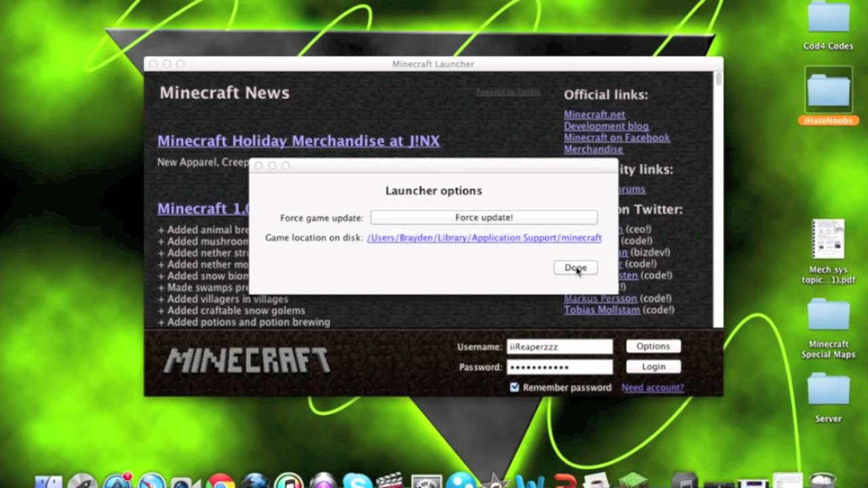Image resolution: width=868 pixels, height=488 pixels.
Task: Open the game location path link
Action: click(x=484, y=238)
